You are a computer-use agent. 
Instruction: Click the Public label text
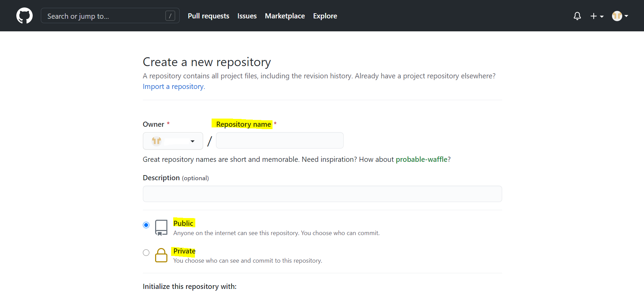pyautogui.click(x=183, y=223)
